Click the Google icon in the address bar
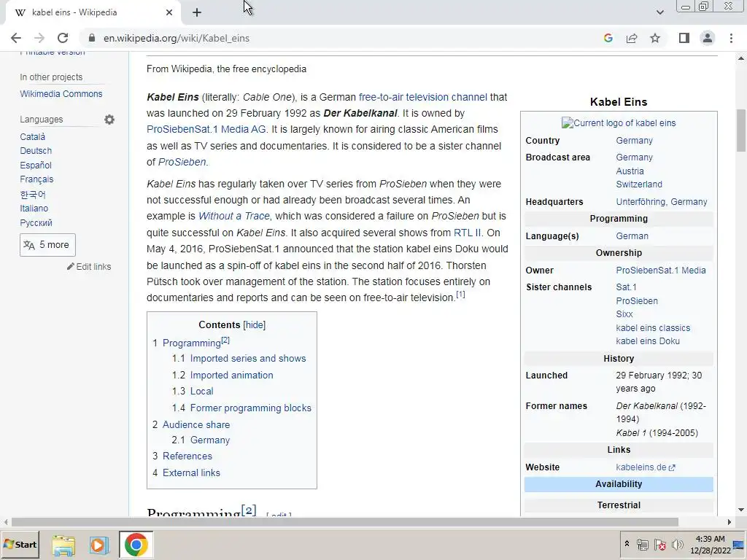 click(x=608, y=38)
